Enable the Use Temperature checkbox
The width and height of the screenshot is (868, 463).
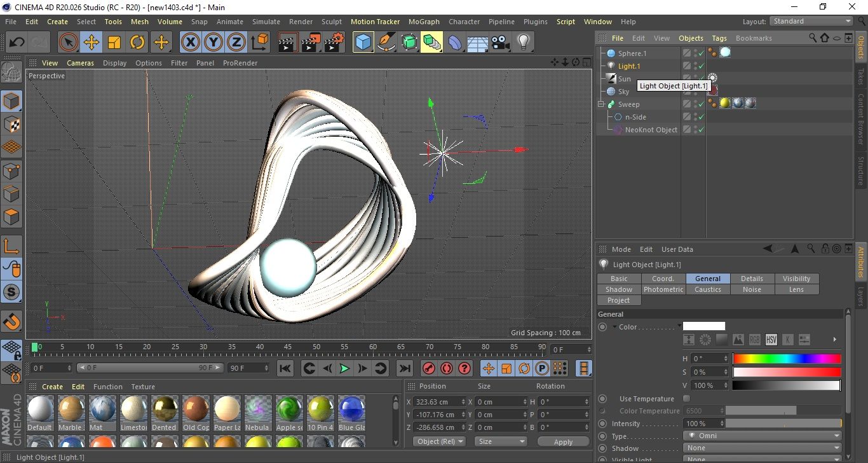click(686, 399)
